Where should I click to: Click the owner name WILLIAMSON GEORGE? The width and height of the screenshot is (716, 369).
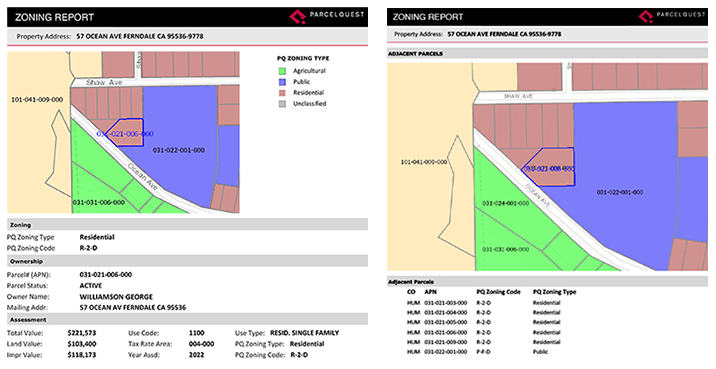click(x=116, y=297)
